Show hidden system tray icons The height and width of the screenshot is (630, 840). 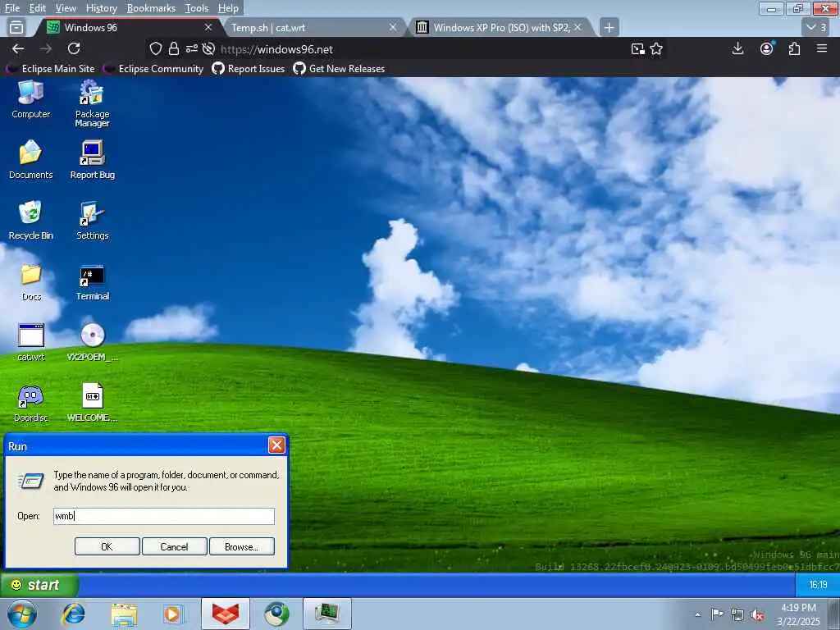coord(697,614)
